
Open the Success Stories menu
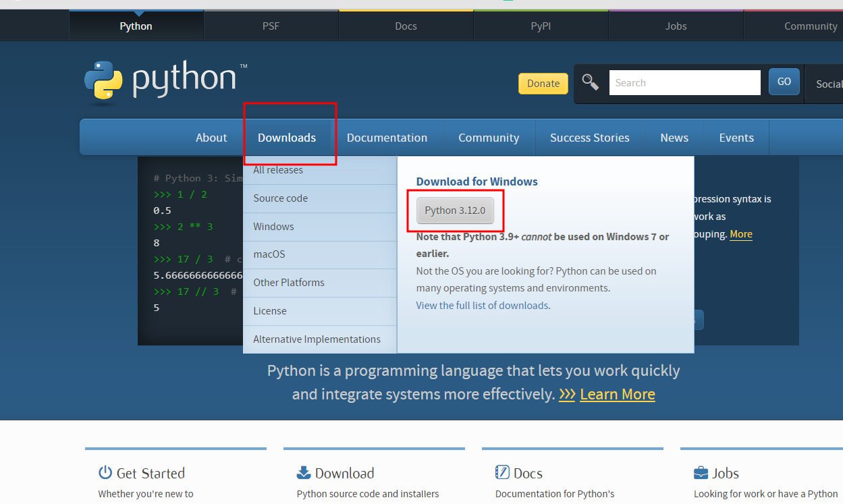[590, 138]
